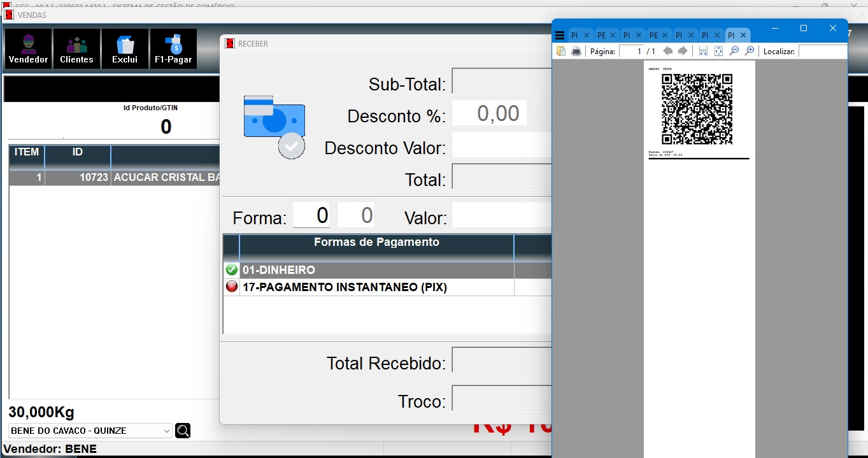Click the Exclui trash icon
Screen dimensions: 868x458
pos(125,48)
